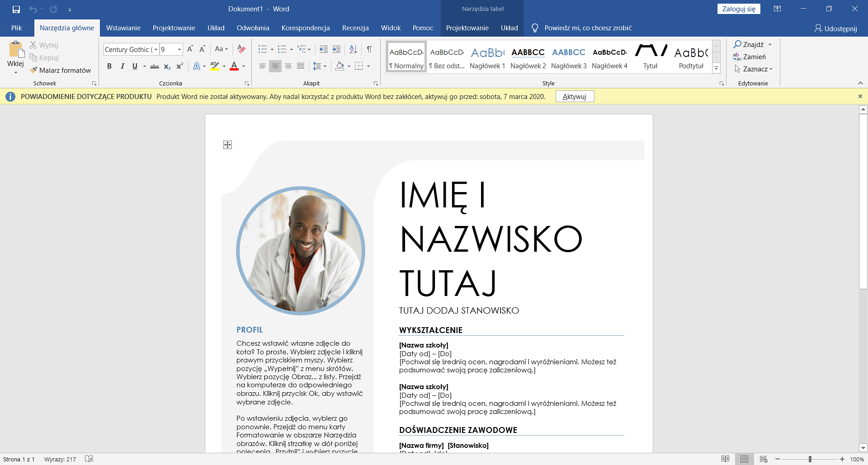This screenshot has width=868, height=465.
Task: Click the Format Painter (Malarz formatów) tool
Action: 61,70
